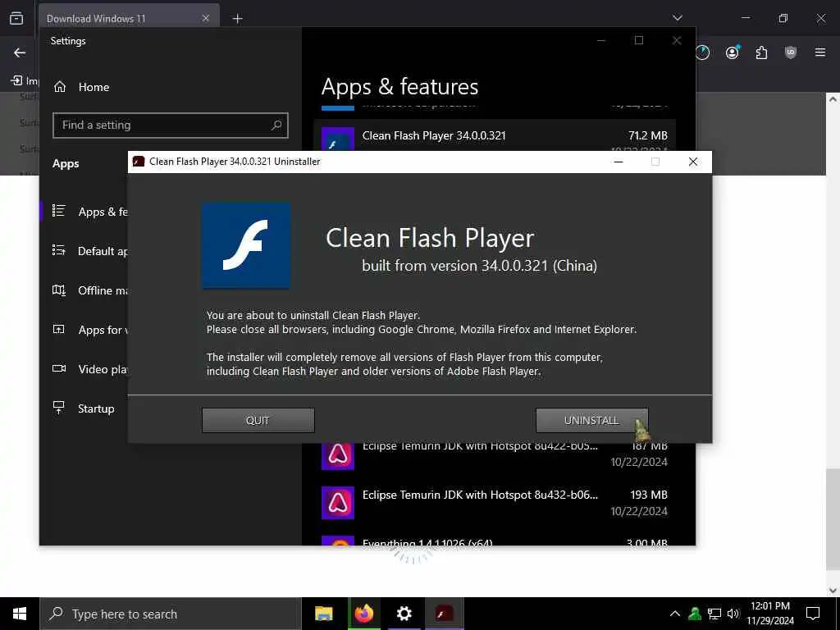Image resolution: width=840 pixels, height=630 pixels.
Task: Click the Apps & features list icon
Action: (59, 211)
